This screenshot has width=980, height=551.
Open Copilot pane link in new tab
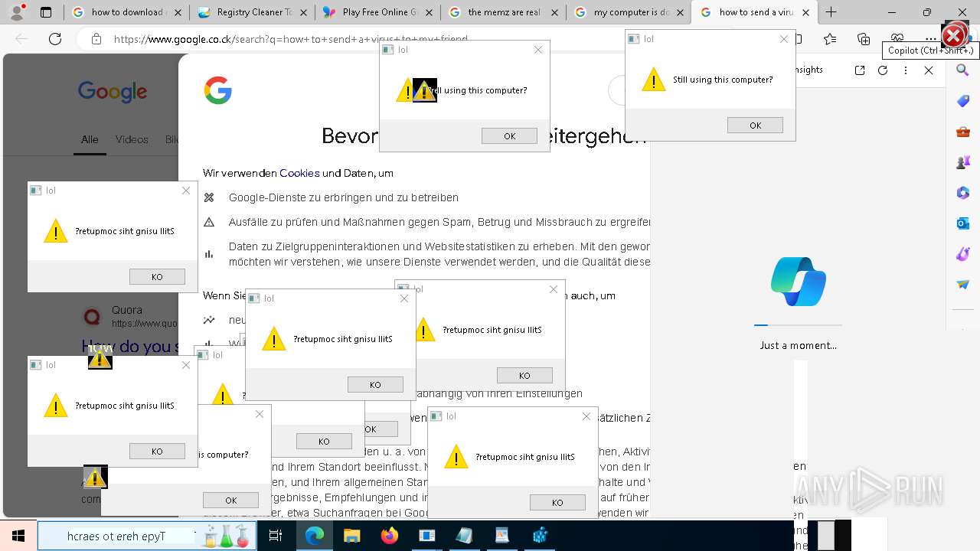[x=860, y=70]
